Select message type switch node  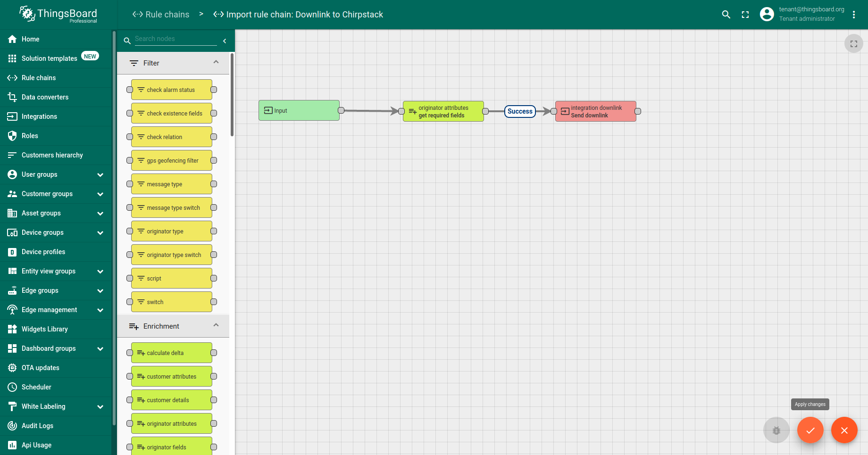pyautogui.click(x=172, y=207)
